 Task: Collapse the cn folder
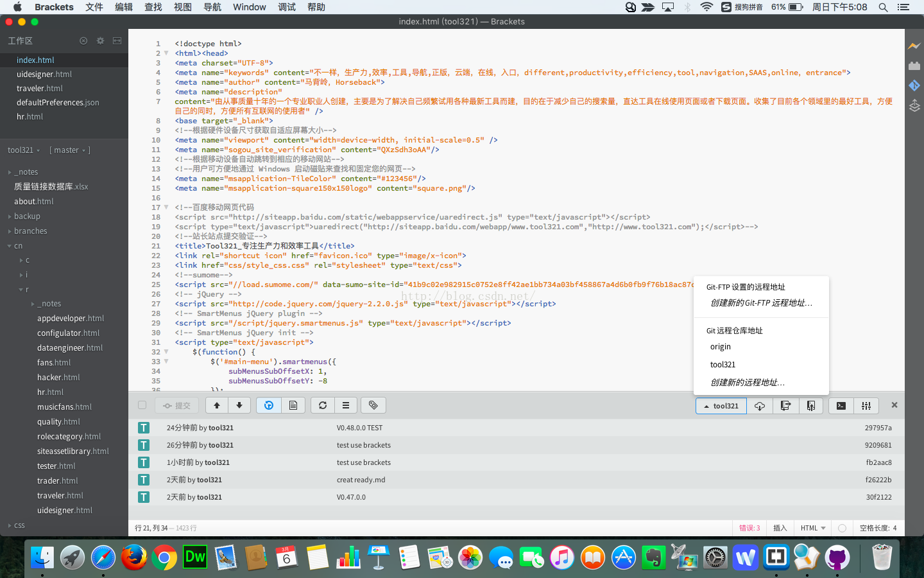click(10, 246)
